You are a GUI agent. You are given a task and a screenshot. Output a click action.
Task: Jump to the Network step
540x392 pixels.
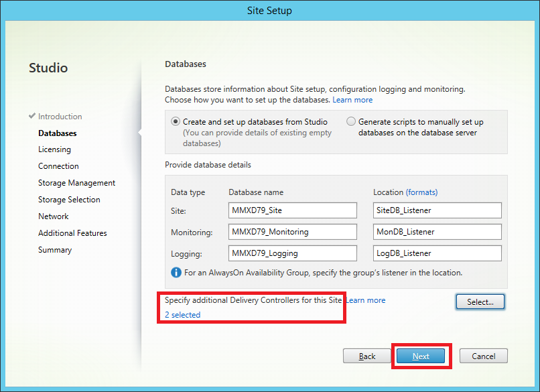[54, 216]
